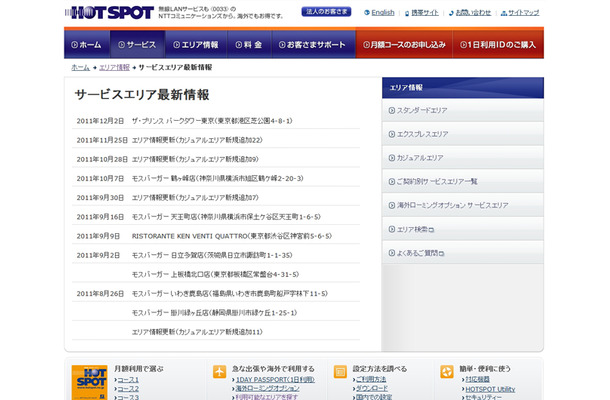Click モスバーガー 日立多賀店 entry

(212, 255)
